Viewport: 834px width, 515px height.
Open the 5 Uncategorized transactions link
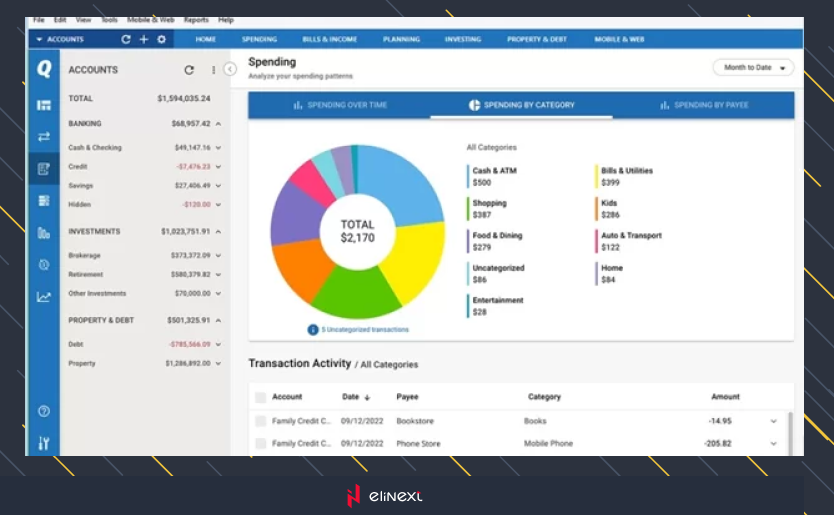pyautogui.click(x=359, y=329)
